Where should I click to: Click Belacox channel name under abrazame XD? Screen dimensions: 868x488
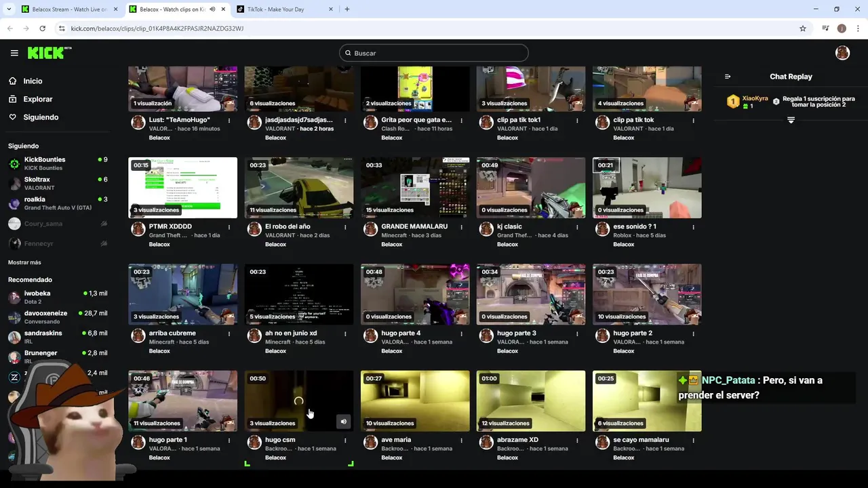coord(507,457)
